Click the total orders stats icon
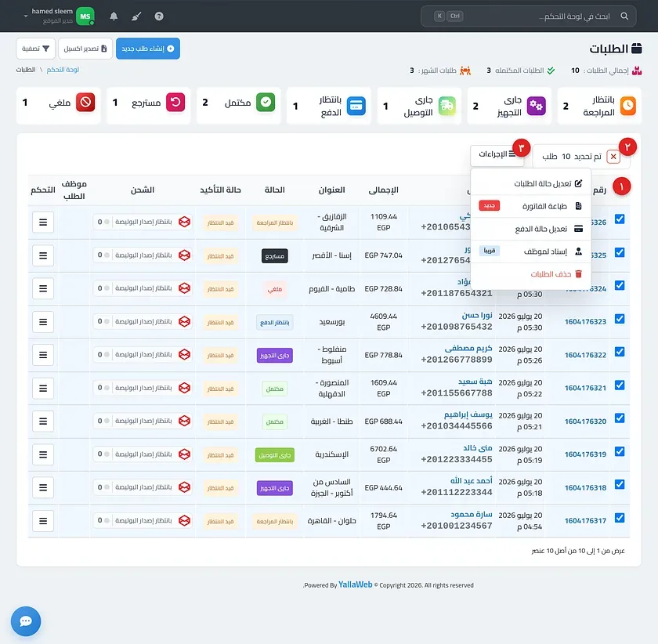The height and width of the screenshot is (644, 658). (637, 71)
